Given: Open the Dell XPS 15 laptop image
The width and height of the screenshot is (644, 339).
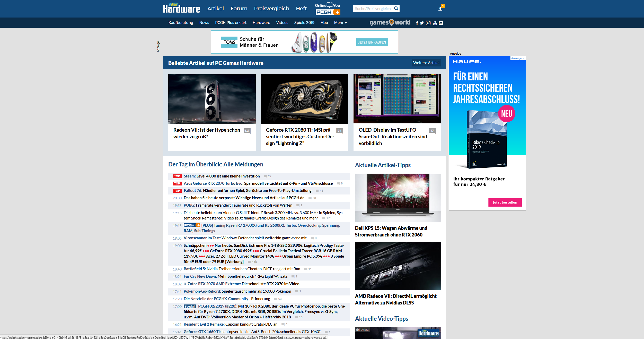Looking at the screenshot, I should pos(398,198).
